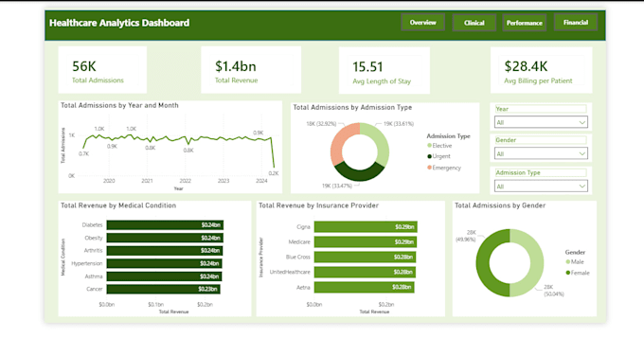644x356 pixels.
Task: Click the $1.4bn Total Revenue card
Action: point(251,70)
